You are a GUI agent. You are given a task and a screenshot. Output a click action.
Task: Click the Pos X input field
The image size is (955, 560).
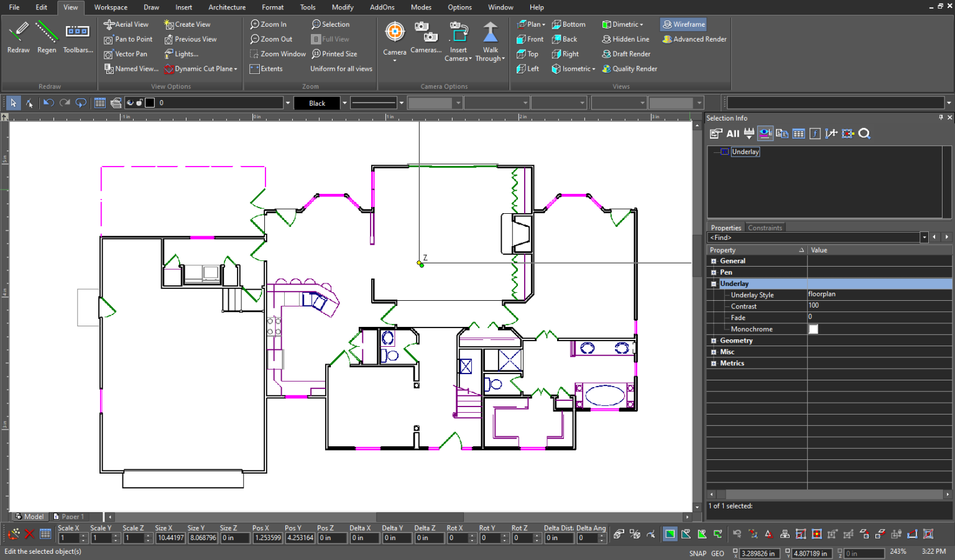coord(267,538)
